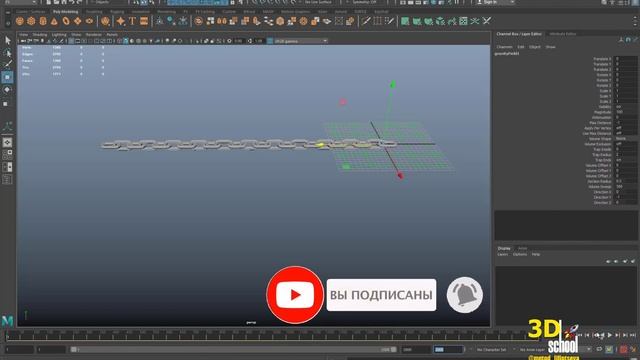Open the Edit menu in Channel Box
The height and width of the screenshot is (360, 640).
click(x=521, y=47)
